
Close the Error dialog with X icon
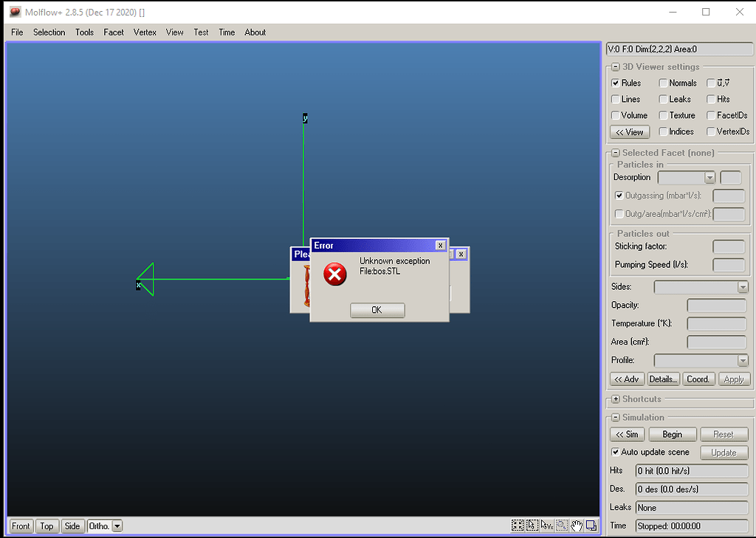pyautogui.click(x=440, y=246)
